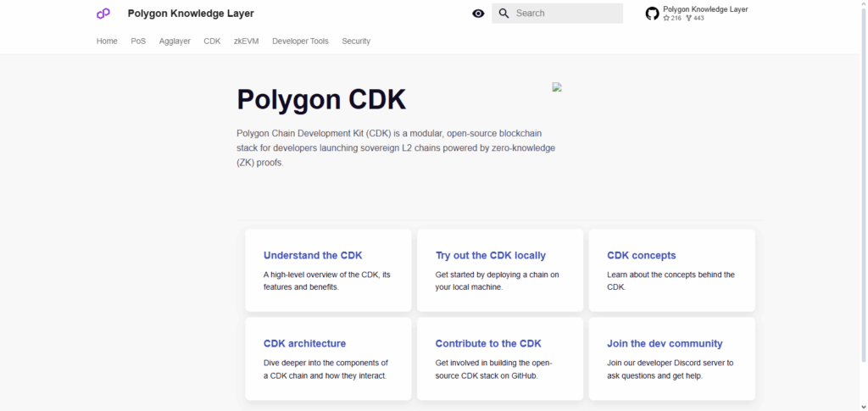Viewport: 868px width, 411px height.
Task: Open the PoS tab
Action: click(138, 41)
